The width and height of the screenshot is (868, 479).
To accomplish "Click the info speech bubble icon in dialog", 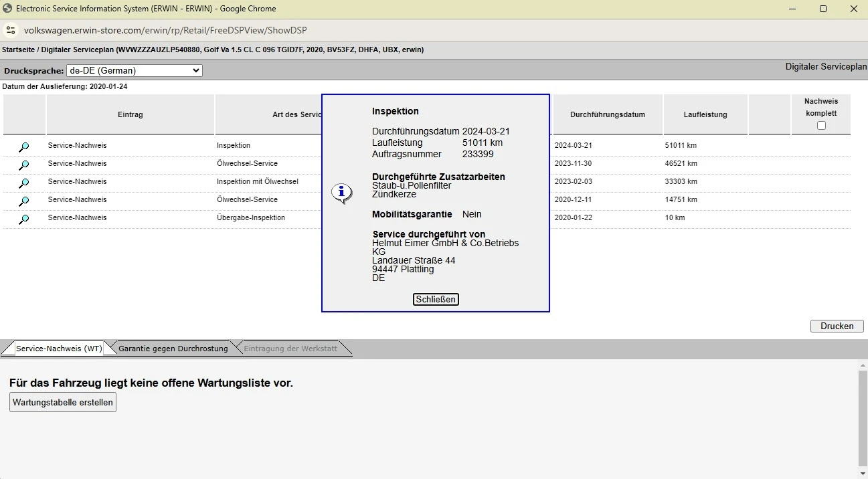I will click(341, 193).
